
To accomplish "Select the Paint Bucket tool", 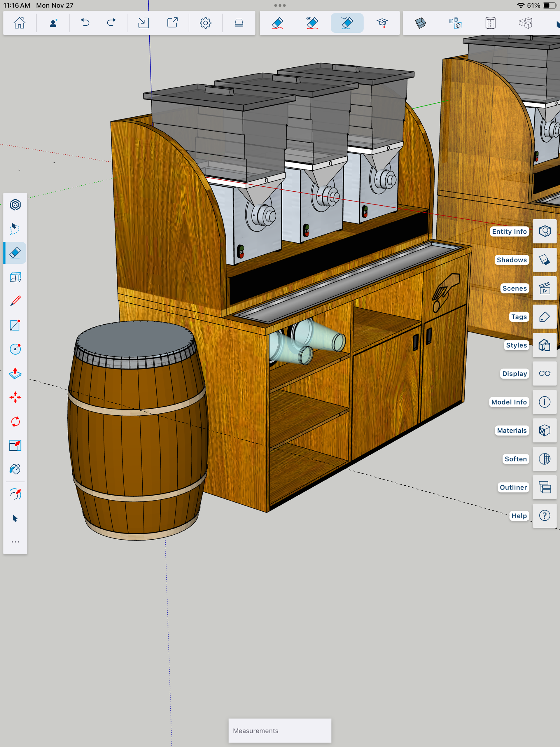I will (x=15, y=469).
